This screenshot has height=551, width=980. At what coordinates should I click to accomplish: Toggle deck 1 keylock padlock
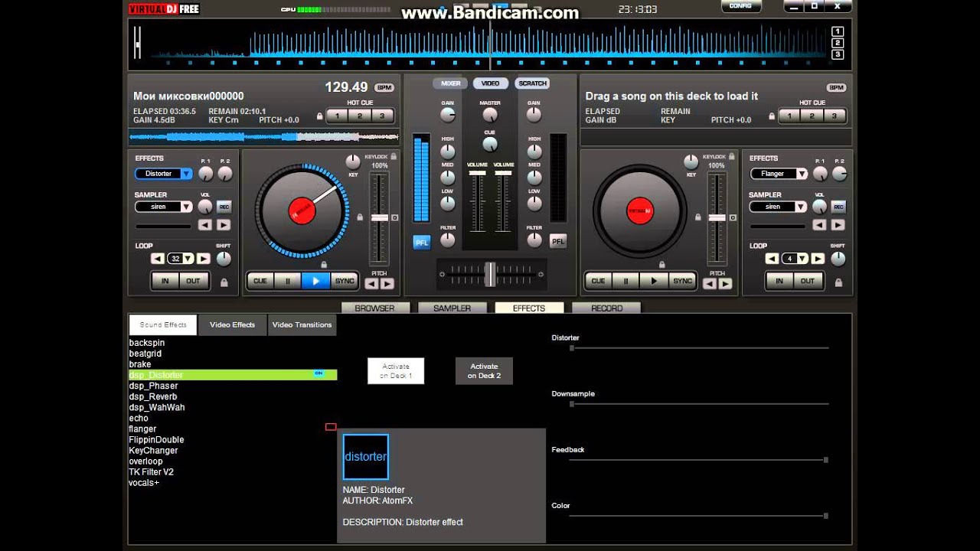(x=394, y=156)
